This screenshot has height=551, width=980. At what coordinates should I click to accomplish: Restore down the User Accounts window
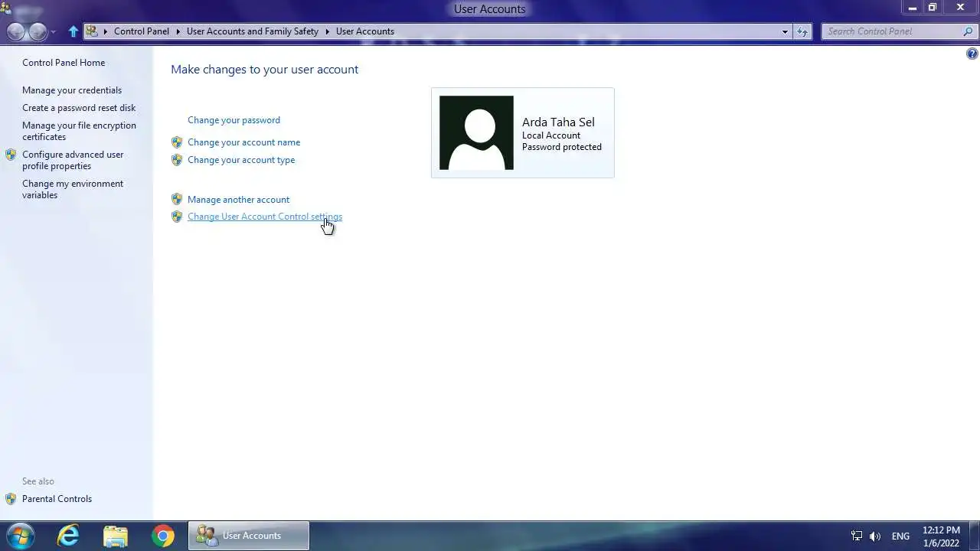pyautogui.click(x=933, y=8)
